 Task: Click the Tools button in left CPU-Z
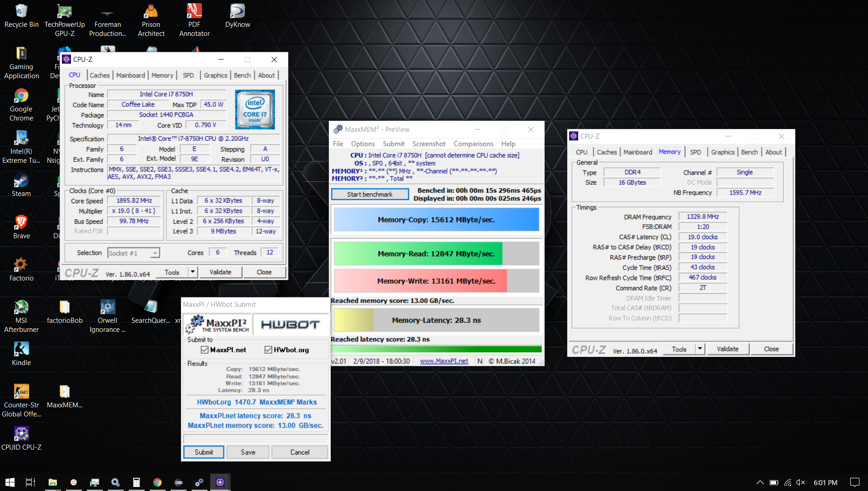pyautogui.click(x=172, y=272)
